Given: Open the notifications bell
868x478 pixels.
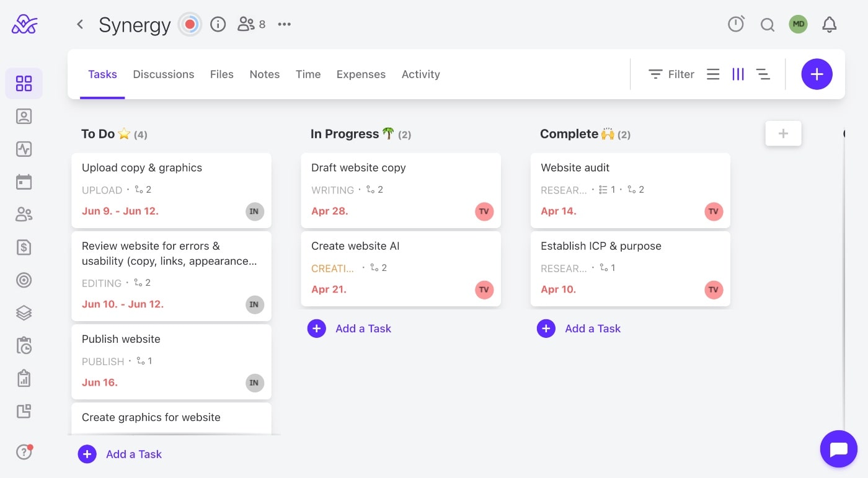Looking at the screenshot, I should point(829,25).
